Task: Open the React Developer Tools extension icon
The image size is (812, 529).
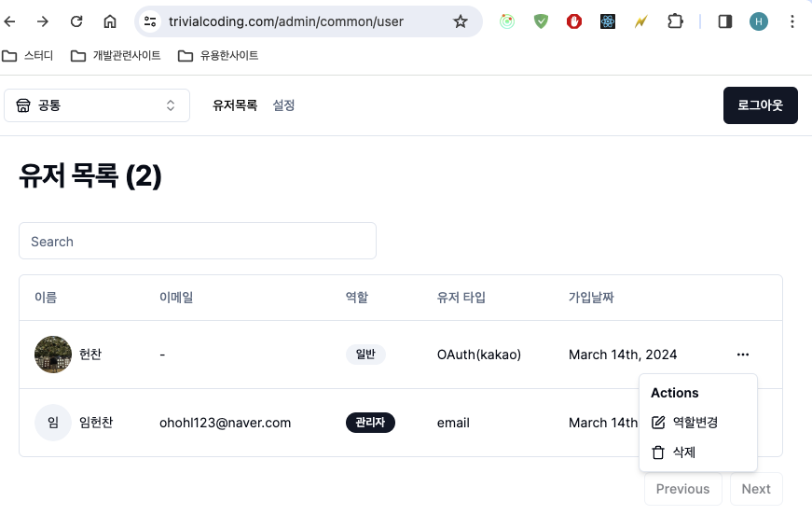Action: 608,21
